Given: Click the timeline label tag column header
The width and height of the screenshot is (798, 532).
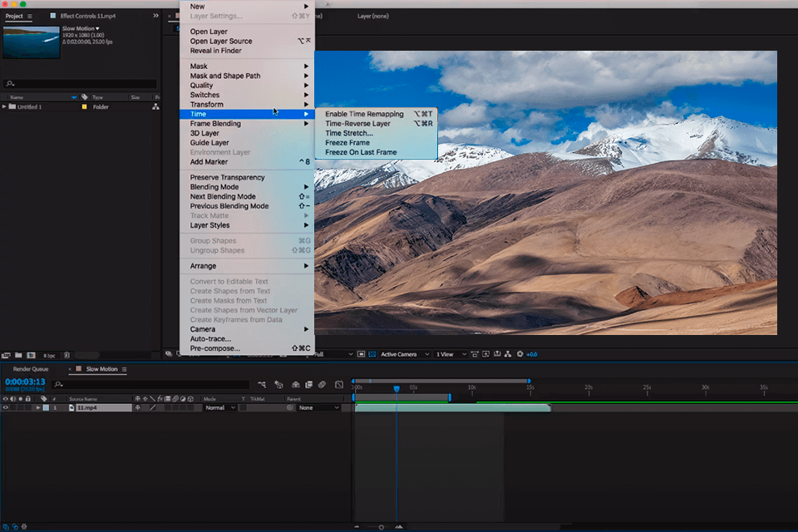Looking at the screenshot, I should (x=44, y=399).
